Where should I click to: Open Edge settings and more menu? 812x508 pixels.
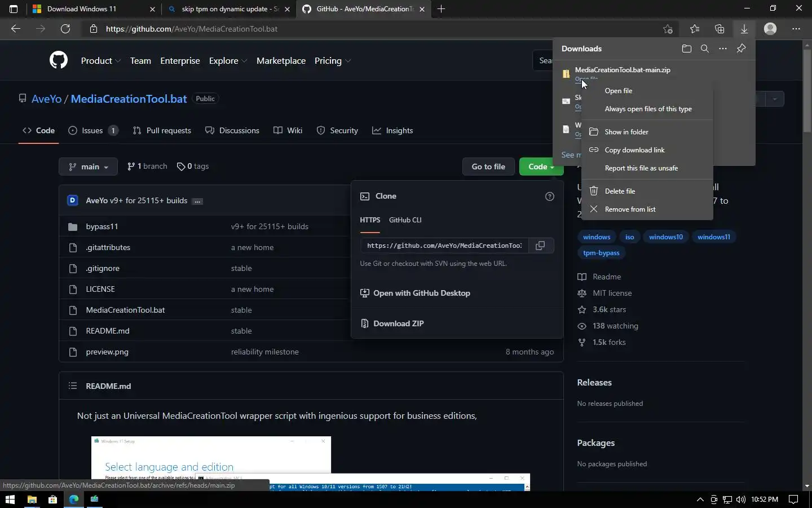click(796, 29)
